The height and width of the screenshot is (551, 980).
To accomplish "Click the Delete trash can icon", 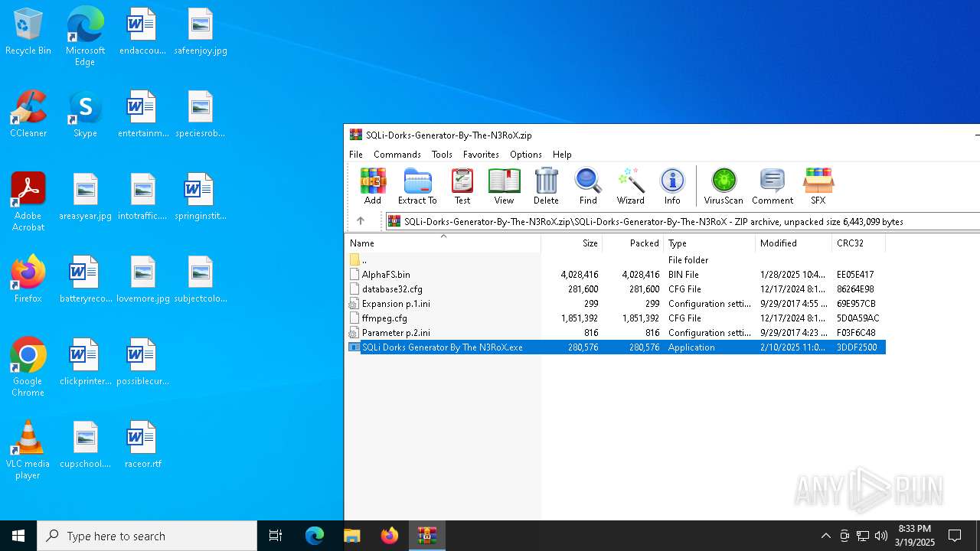I will 546,186.
